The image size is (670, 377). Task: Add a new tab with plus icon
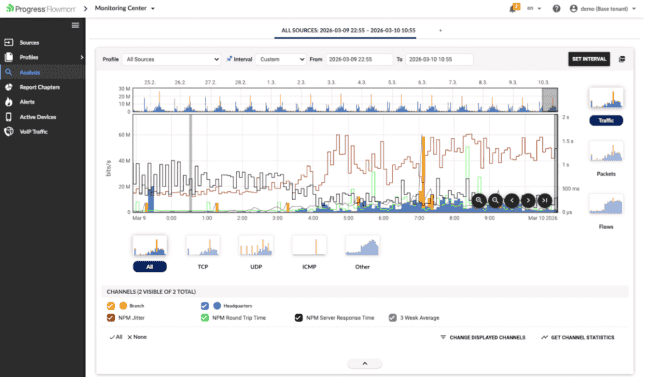tap(441, 30)
